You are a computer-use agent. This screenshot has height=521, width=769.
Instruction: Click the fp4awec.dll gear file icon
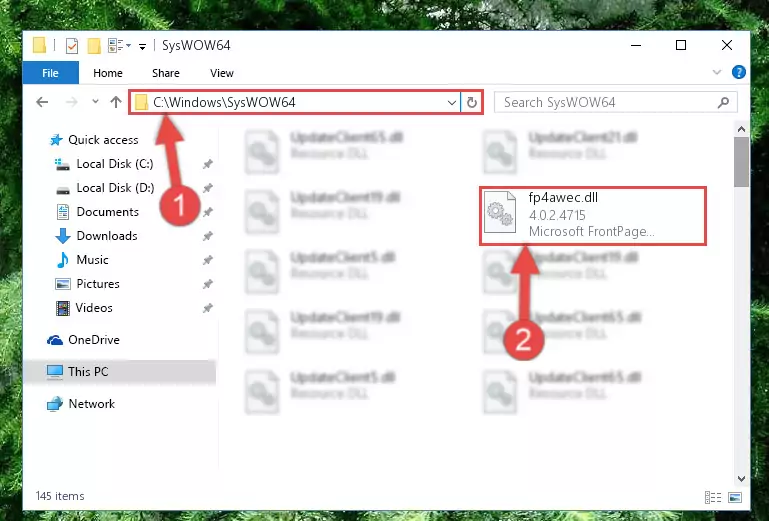tap(500, 212)
